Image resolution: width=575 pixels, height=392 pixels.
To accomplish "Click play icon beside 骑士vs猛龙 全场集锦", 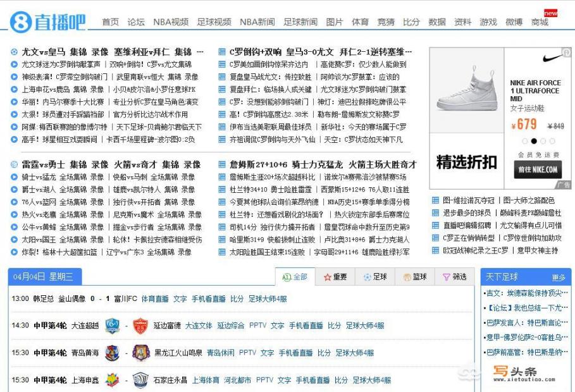I will click(15, 177).
